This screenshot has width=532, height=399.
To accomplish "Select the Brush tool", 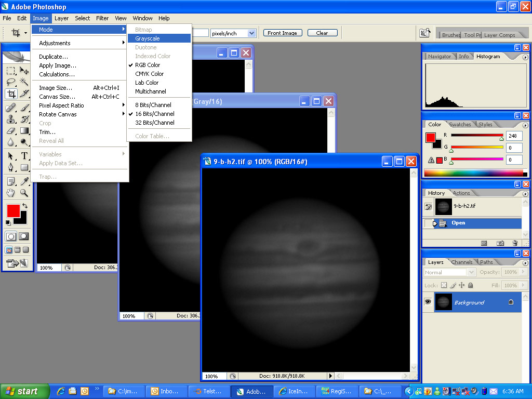I will [x=24, y=108].
